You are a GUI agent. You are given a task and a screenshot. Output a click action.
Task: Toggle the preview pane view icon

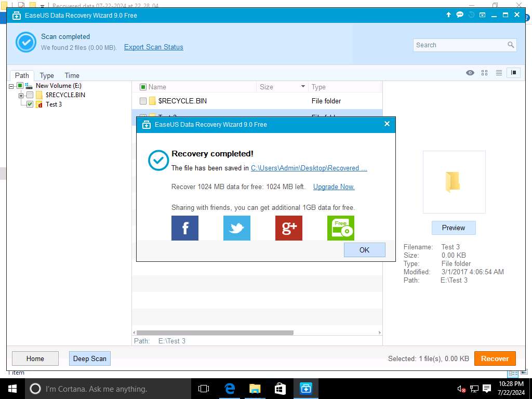click(x=513, y=73)
